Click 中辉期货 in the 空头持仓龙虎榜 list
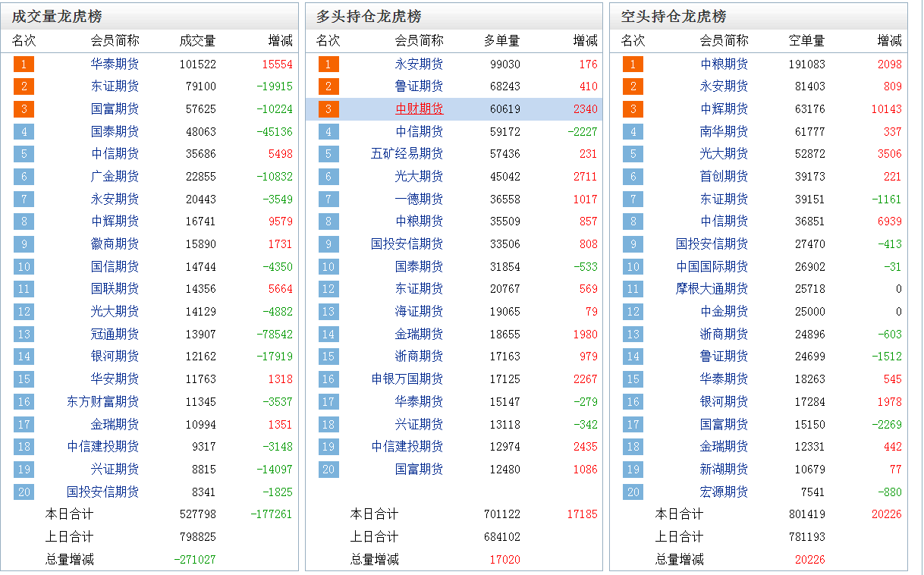The image size is (924, 575). (724, 109)
